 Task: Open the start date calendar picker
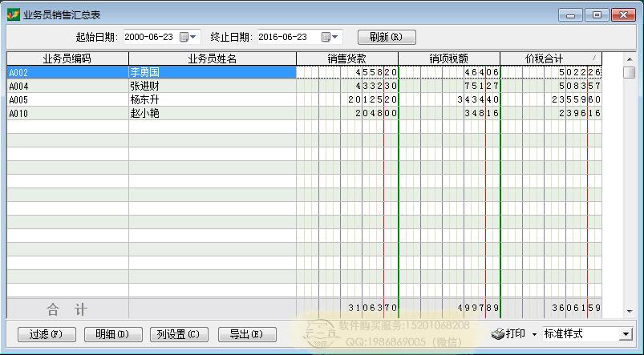coord(188,37)
